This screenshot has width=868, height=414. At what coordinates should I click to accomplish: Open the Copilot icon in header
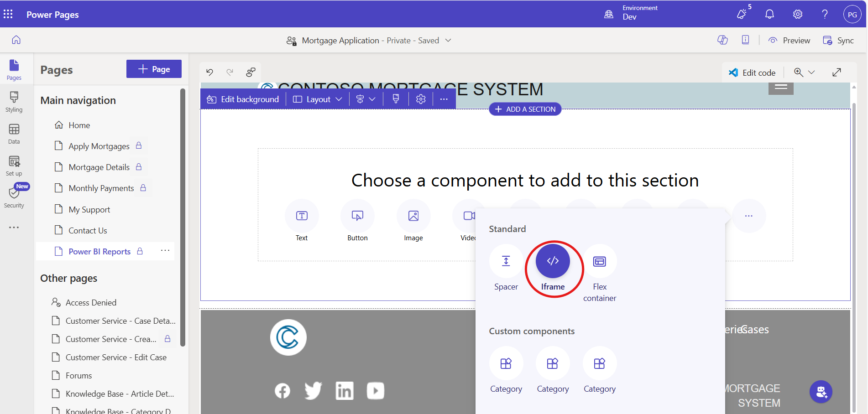coord(722,40)
